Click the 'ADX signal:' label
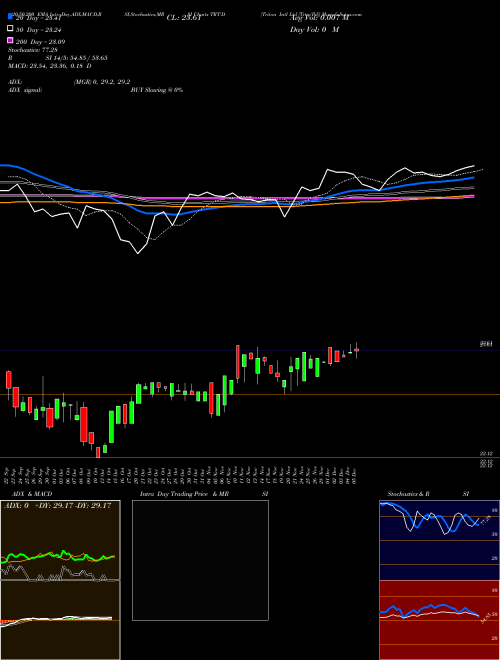Viewport: 500px width, 660px height. coord(25,90)
